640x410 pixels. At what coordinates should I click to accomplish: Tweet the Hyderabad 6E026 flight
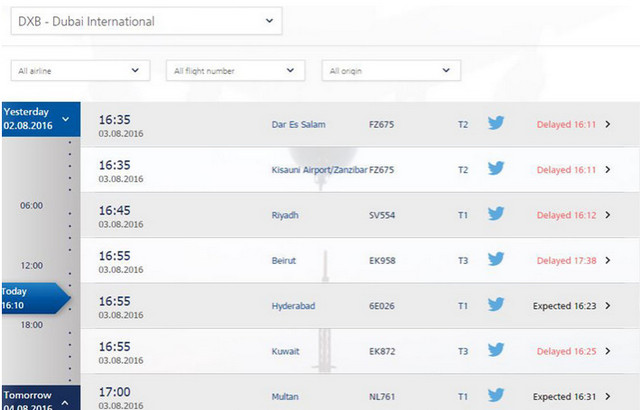(x=496, y=305)
